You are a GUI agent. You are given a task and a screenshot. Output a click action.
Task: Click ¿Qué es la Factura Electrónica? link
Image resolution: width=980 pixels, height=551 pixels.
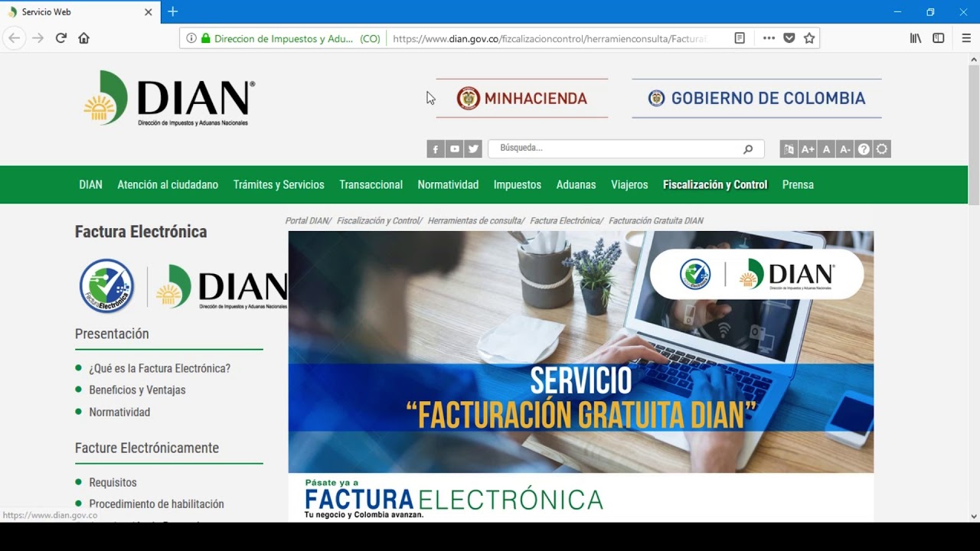159,368
